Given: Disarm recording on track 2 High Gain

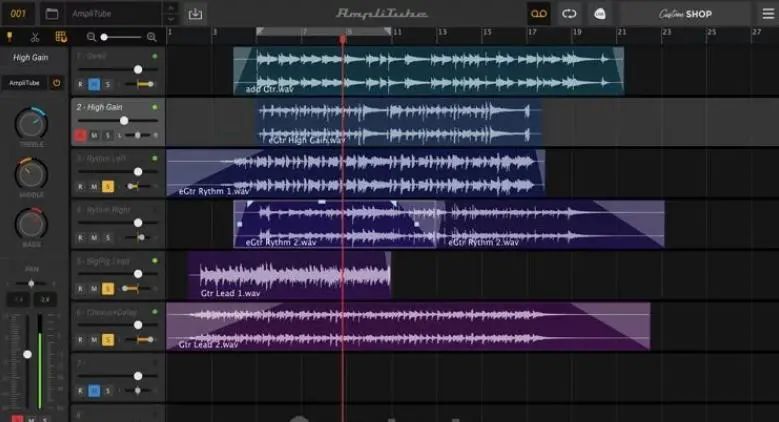Looking at the screenshot, I should point(80,135).
